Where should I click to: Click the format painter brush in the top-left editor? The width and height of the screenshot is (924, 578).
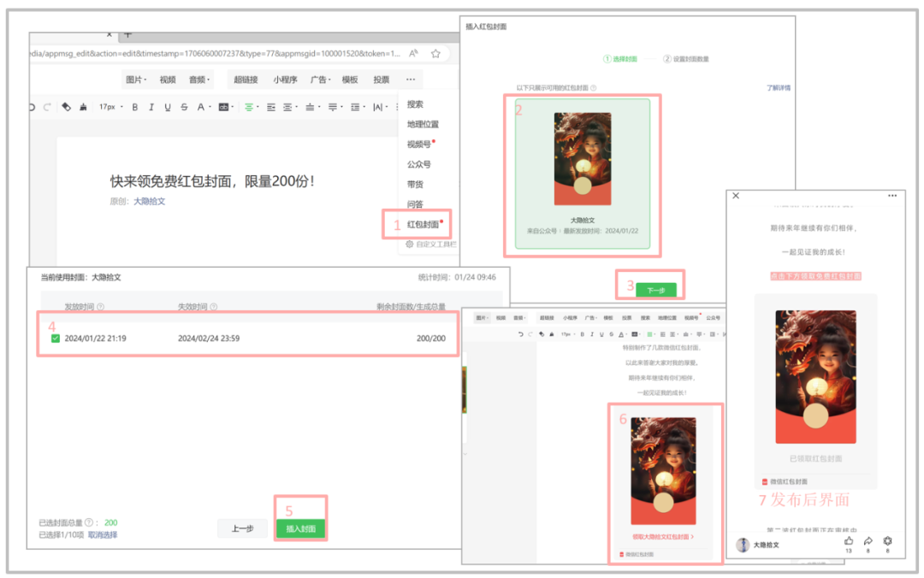click(83, 107)
